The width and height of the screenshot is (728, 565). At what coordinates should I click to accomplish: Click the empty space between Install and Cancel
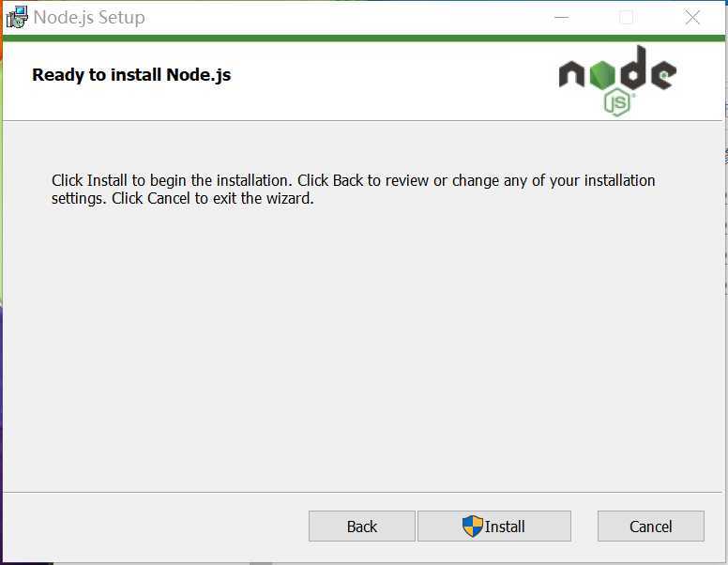tap(584, 526)
